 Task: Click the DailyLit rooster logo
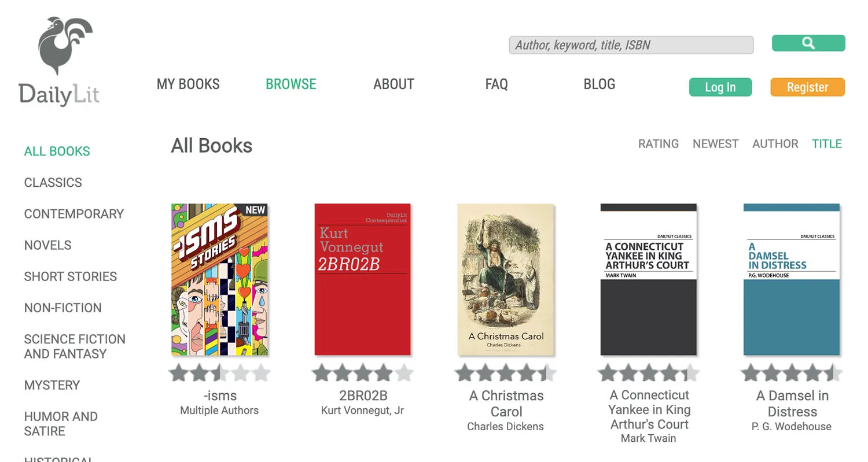tap(59, 61)
